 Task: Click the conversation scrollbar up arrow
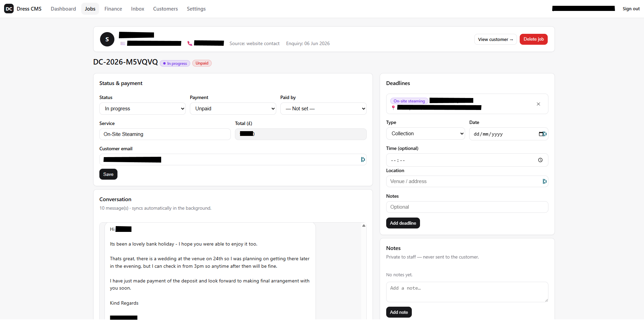(364, 225)
